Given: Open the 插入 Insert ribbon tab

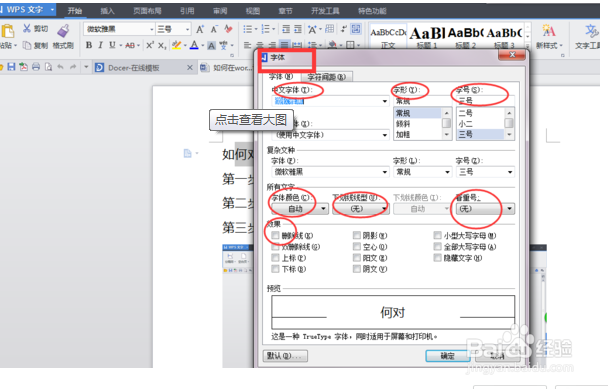Looking at the screenshot, I should (107, 11).
